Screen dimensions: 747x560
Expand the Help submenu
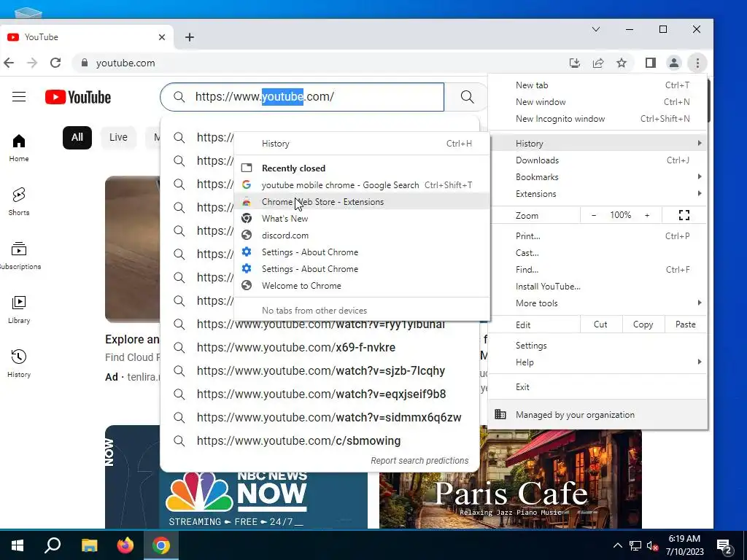[598, 362]
